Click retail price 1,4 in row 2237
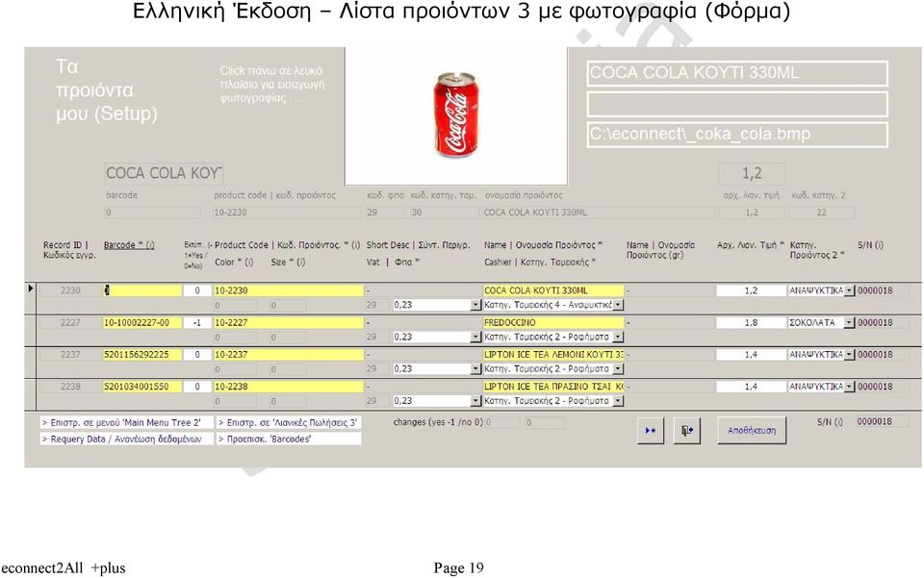The height and width of the screenshot is (578, 924). click(751, 354)
